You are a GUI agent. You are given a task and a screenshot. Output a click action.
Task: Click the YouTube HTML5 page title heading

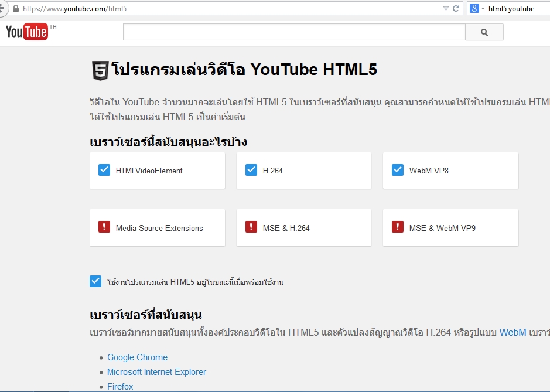[x=244, y=69]
